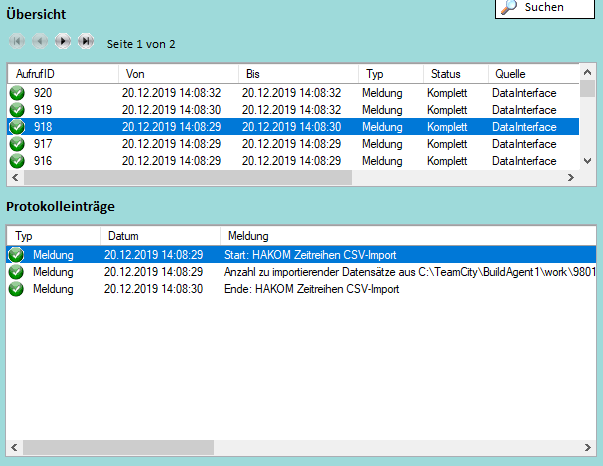Go to the first page of results

tap(17, 42)
